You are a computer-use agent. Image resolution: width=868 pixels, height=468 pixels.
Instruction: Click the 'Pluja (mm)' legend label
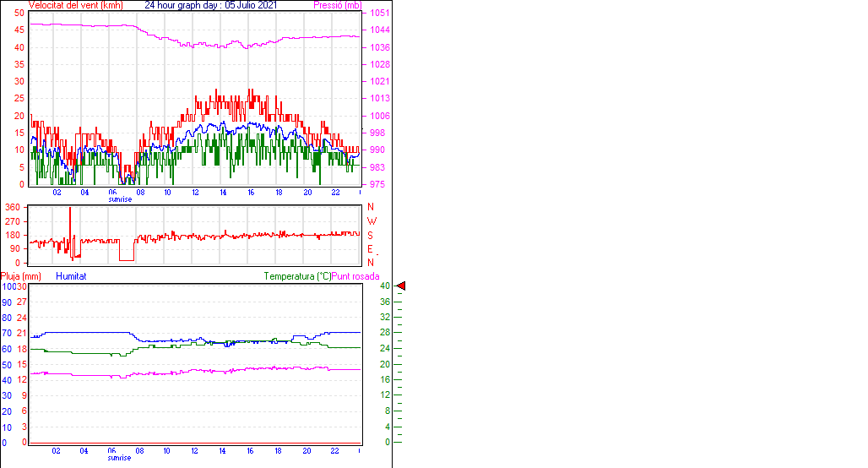(x=20, y=276)
